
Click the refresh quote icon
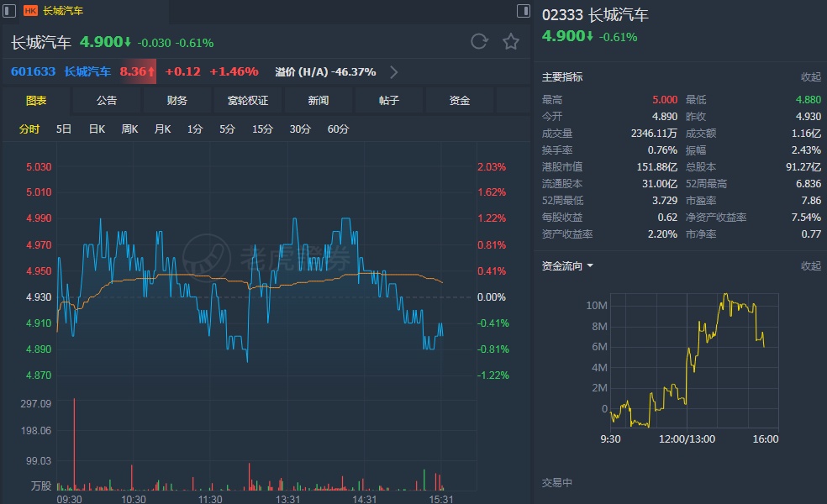tap(479, 42)
